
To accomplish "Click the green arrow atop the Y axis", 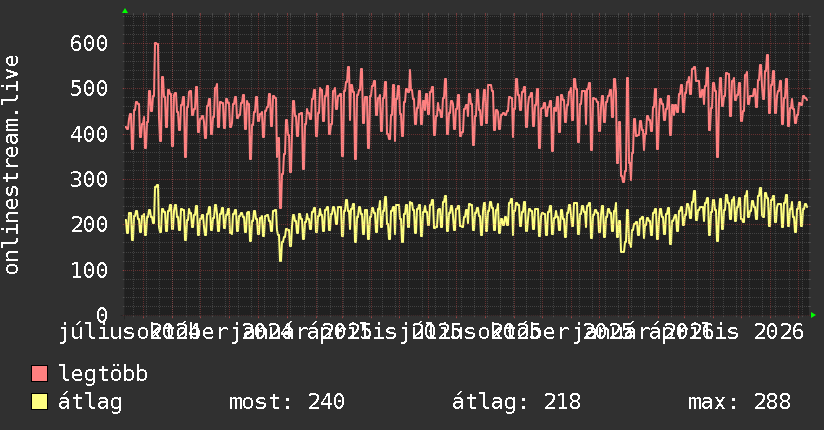I will (125, 11).
